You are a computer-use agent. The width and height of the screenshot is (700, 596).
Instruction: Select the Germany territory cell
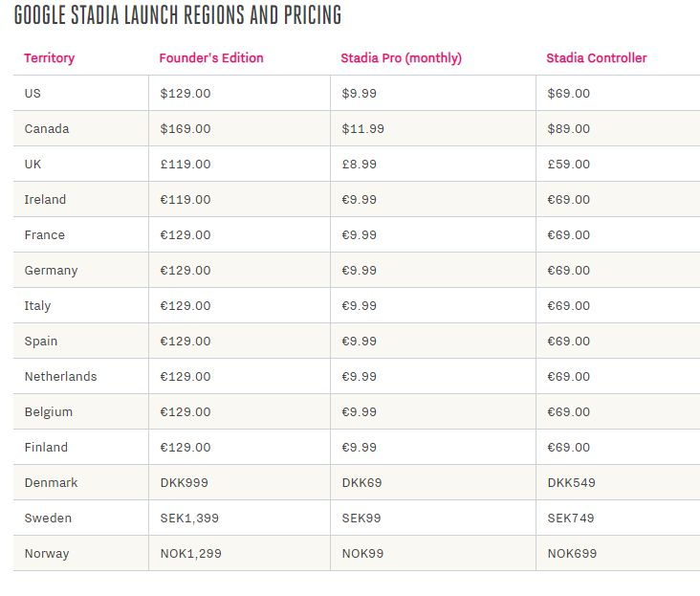point(51,271)
